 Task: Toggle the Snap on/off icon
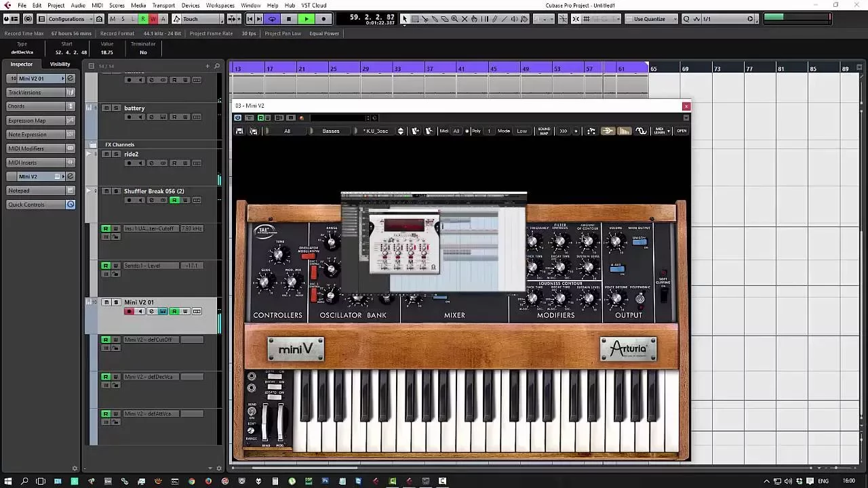click(576, 19)
